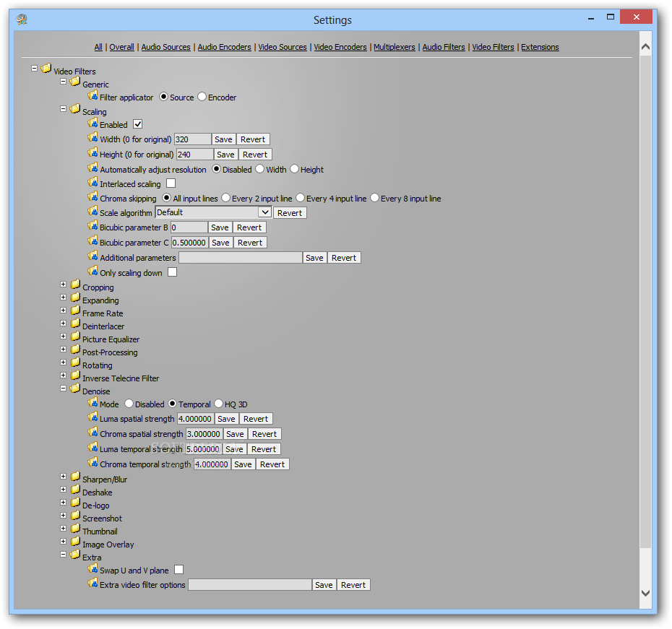Set automatic resolution adjustment to Height
Screen dimensions: 672x629
[294, 169]
